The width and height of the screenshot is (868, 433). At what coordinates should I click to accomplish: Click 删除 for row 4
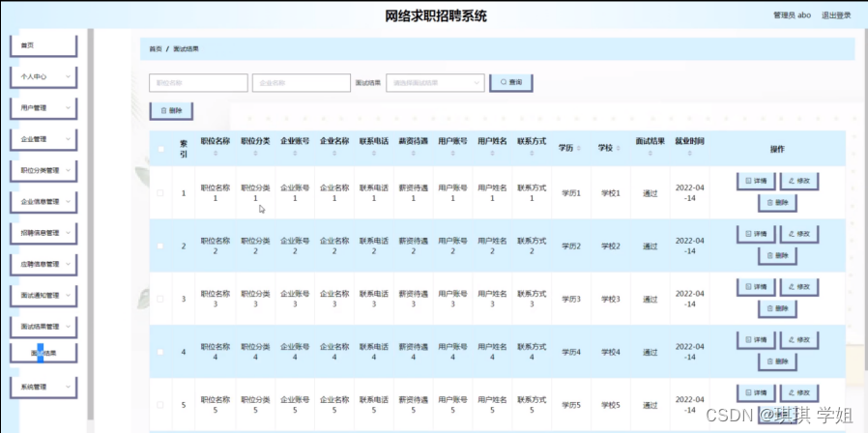[x=777, y=361]
